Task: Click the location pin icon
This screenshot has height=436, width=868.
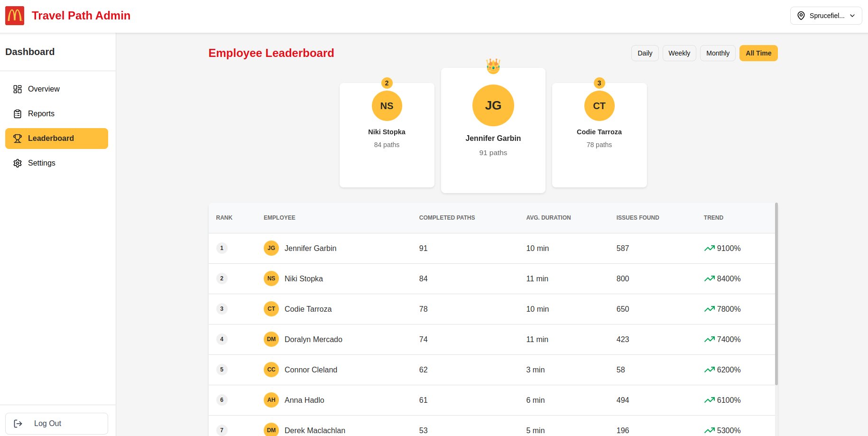Action: [801, 16]
